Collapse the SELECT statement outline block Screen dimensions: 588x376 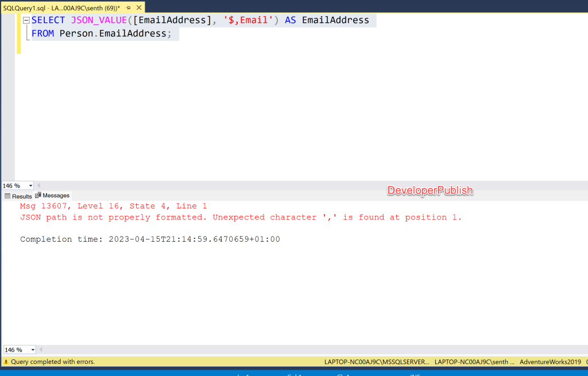(x=26, y=20)
